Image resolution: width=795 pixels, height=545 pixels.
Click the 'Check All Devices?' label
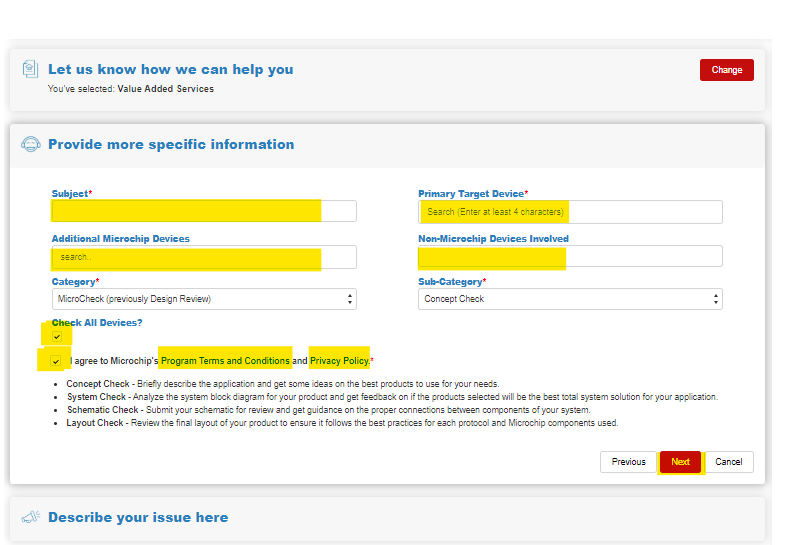(97, 323)
